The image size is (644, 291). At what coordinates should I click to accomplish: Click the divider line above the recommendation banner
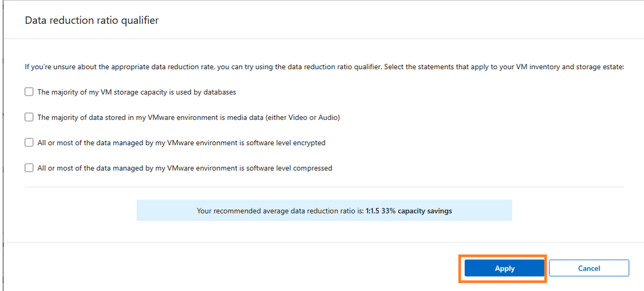(x=324, y=187)
